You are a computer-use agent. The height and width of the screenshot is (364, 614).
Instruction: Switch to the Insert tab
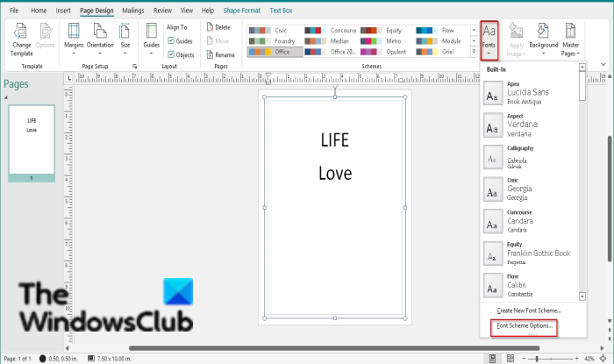pyautogui.click(x=63, y=11)
